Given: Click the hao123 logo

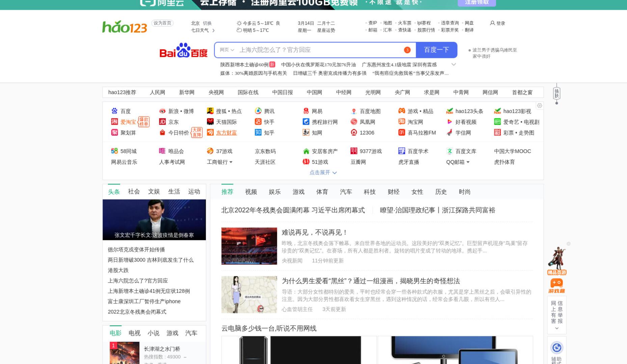Looking at the screenshot, I should click(x=125, y=27).
